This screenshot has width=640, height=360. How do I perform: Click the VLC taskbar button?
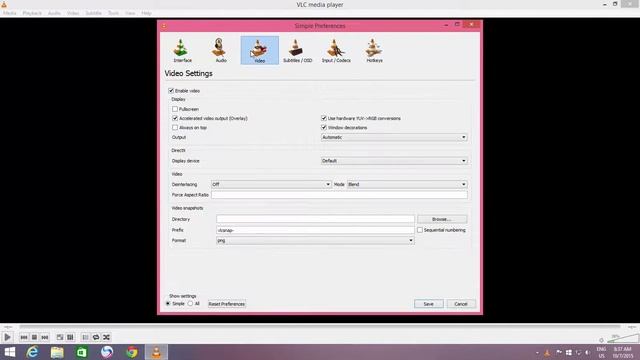pyautogui.click(x=156, y=352)
